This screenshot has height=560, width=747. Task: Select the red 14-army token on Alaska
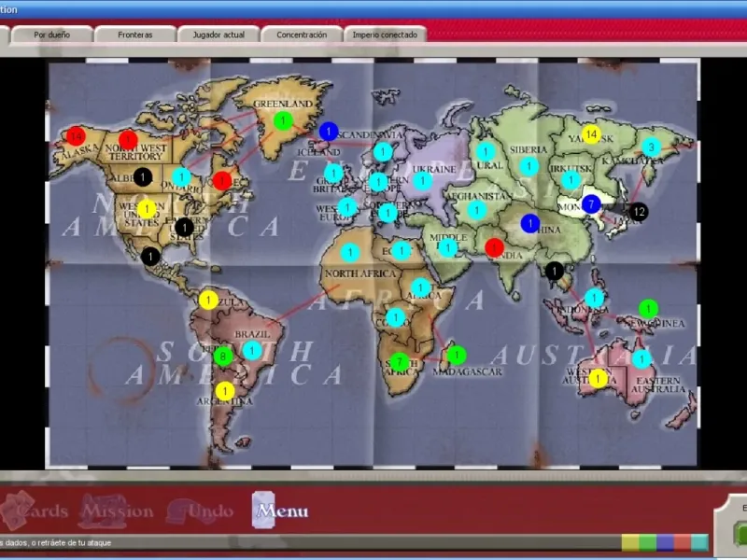[x=76, y=136]
